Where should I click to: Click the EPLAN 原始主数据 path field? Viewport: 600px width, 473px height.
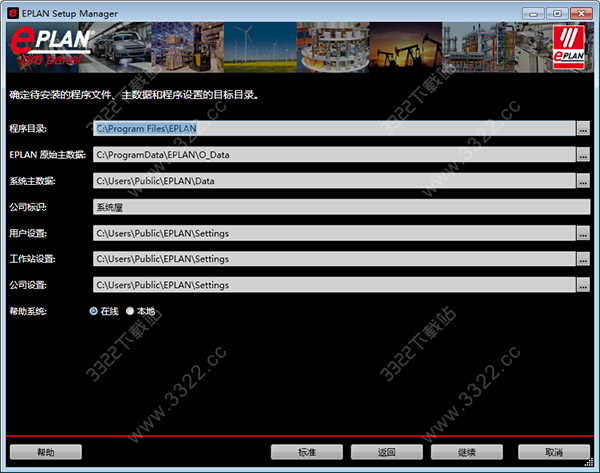click(334, 155)
